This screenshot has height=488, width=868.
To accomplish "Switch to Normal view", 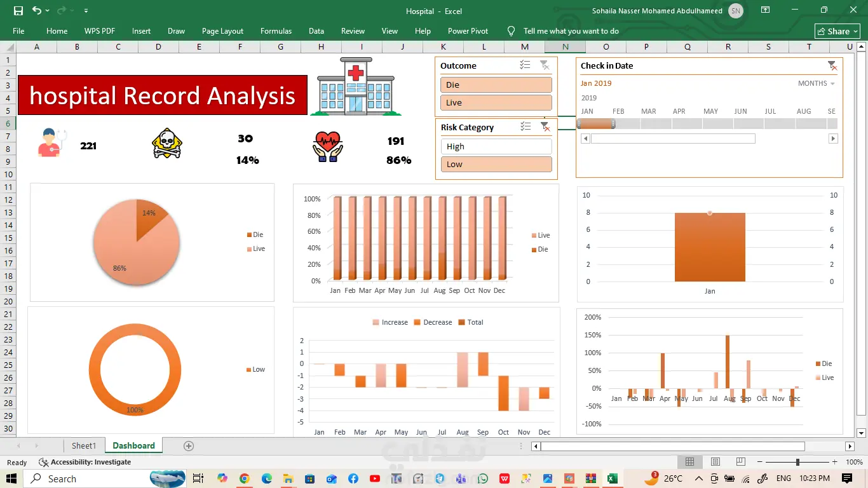I will (689, 462).
